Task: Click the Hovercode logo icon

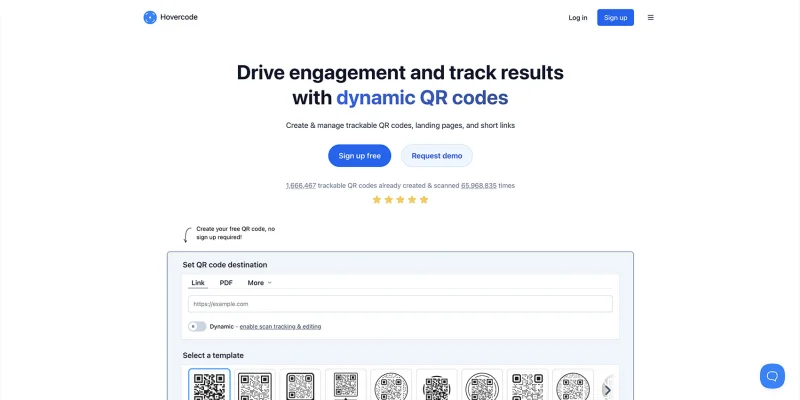Action: 150,17
